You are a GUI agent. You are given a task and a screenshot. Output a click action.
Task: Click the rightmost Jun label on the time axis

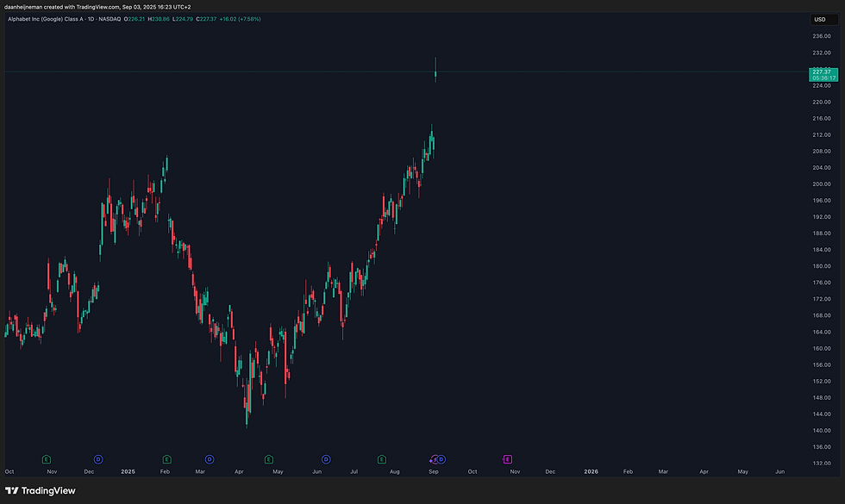click(x=779, y=472)
